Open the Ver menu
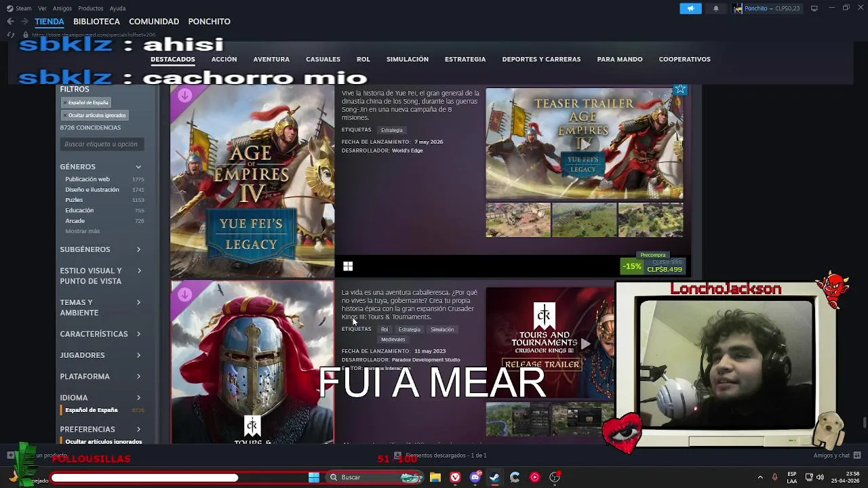The height and width of the screenshot is (488, 868). tap(42, 8)
